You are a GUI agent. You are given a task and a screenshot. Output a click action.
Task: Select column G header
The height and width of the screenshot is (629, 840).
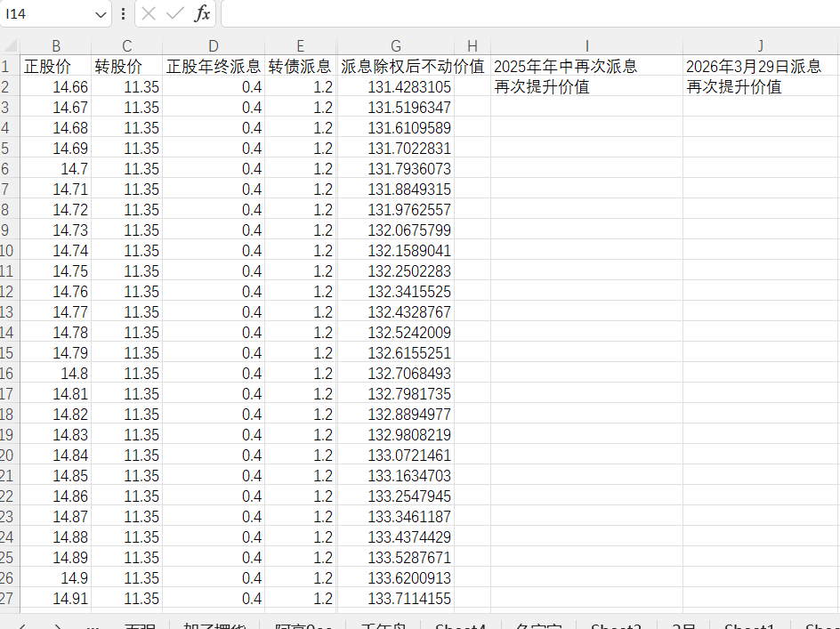pyautogui.click(x=396, y=46)
